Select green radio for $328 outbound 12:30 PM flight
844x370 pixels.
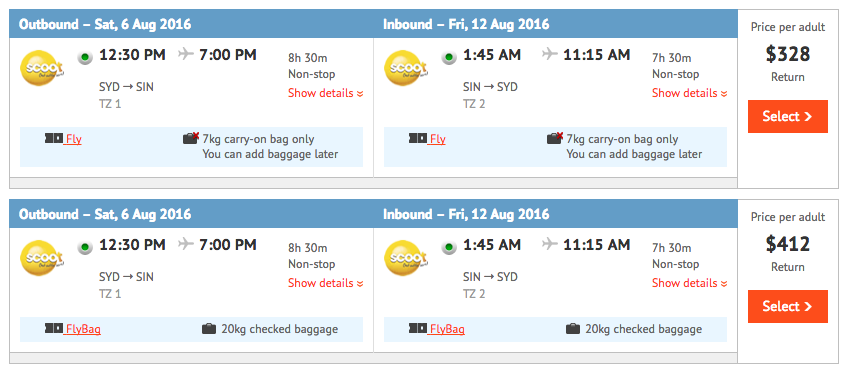(85, 57)
